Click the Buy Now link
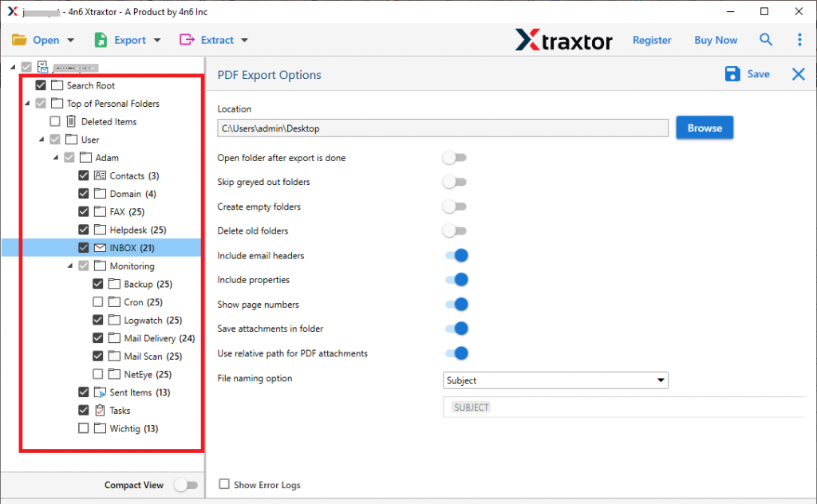Image resolution: width=817 pixels, height=504 pixels. point(715,39)
